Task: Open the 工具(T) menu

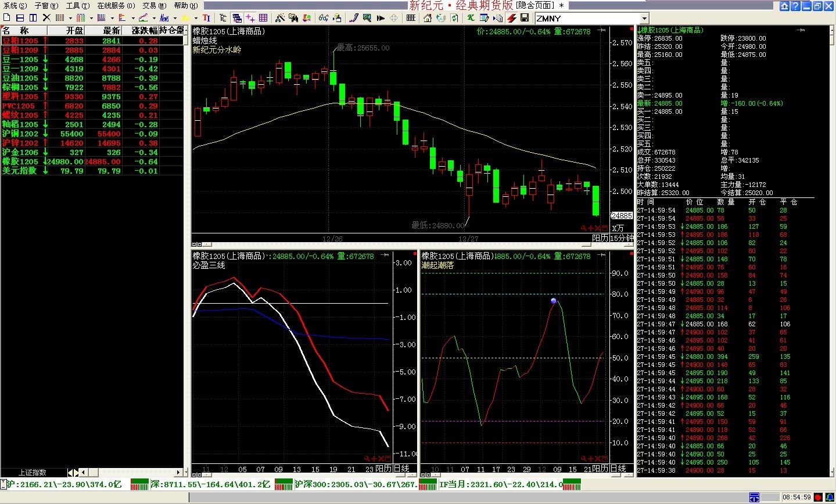Action: point(77,5)
